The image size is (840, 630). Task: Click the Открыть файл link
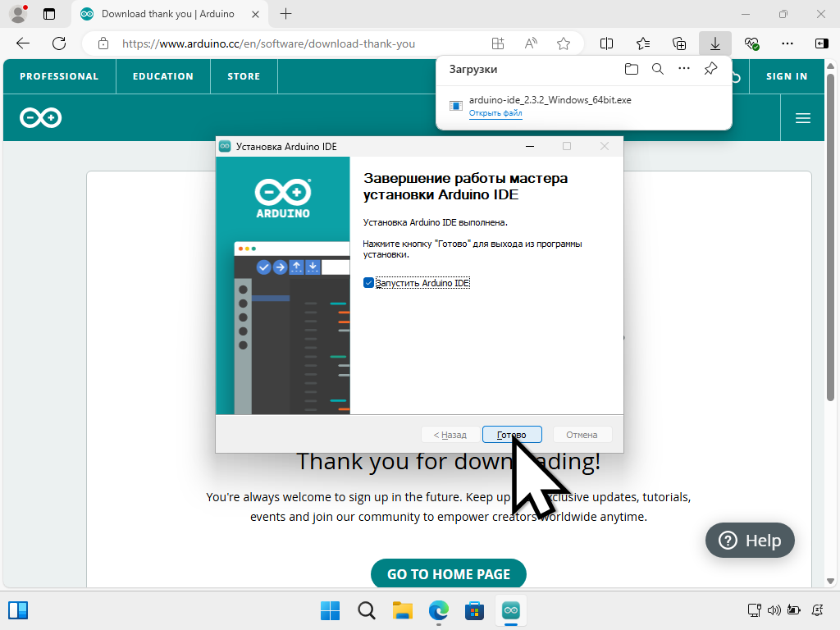click(495, 113)
